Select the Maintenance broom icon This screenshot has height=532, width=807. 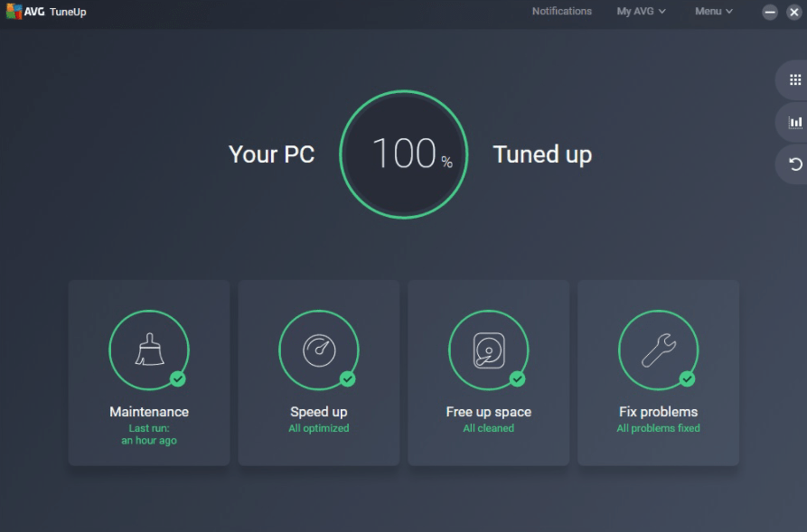148,350
